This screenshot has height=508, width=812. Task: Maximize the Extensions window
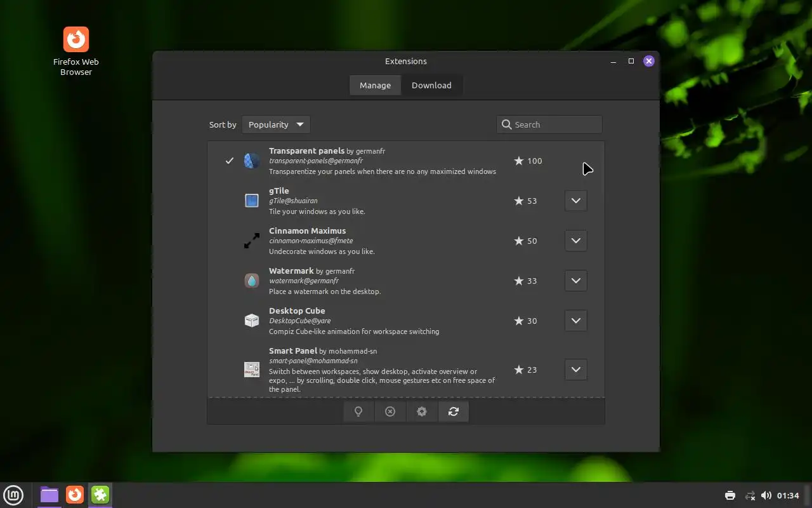pyautogui.click(x=631, y=61)
